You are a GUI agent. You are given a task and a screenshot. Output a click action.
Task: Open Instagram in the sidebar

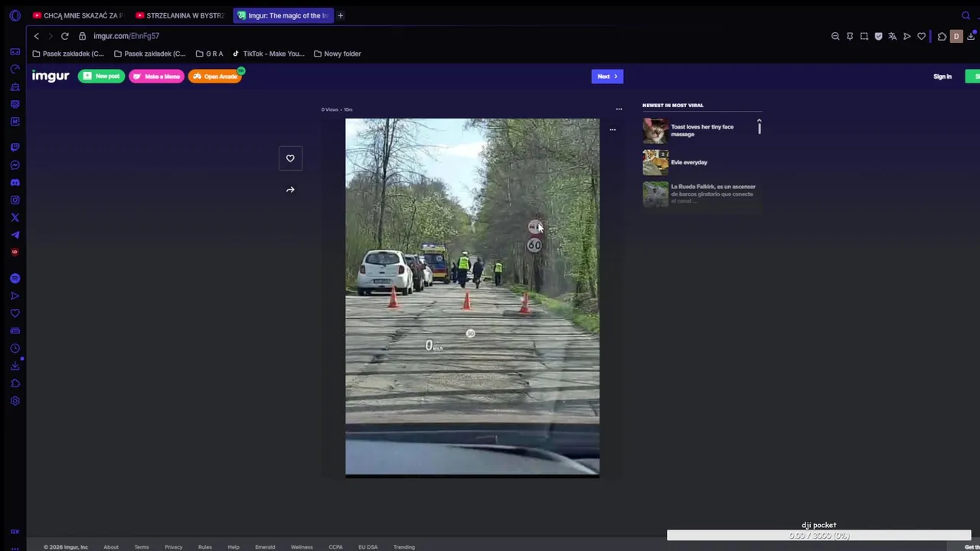15,200
